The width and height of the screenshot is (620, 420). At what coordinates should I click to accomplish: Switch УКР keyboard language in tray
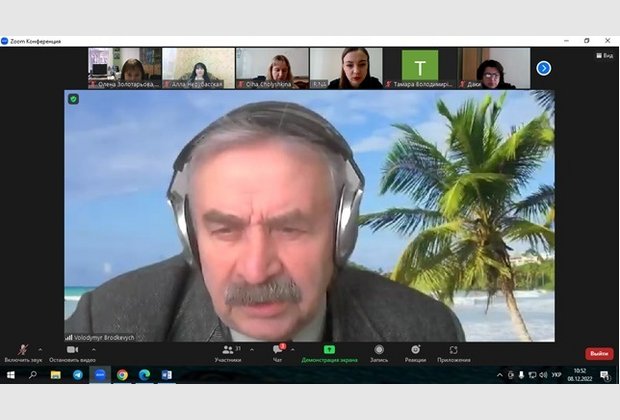pyautogui.click(x=556, y=375)
